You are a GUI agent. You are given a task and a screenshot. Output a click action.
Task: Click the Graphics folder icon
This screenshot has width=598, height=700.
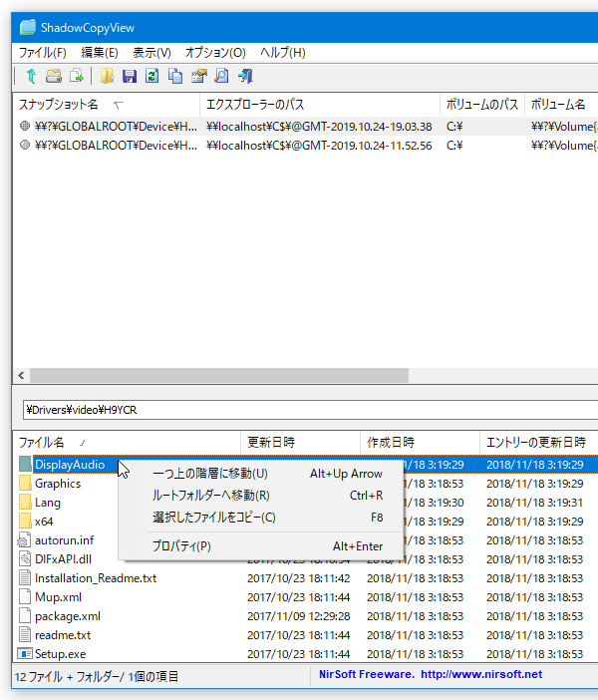click(25, 483)
